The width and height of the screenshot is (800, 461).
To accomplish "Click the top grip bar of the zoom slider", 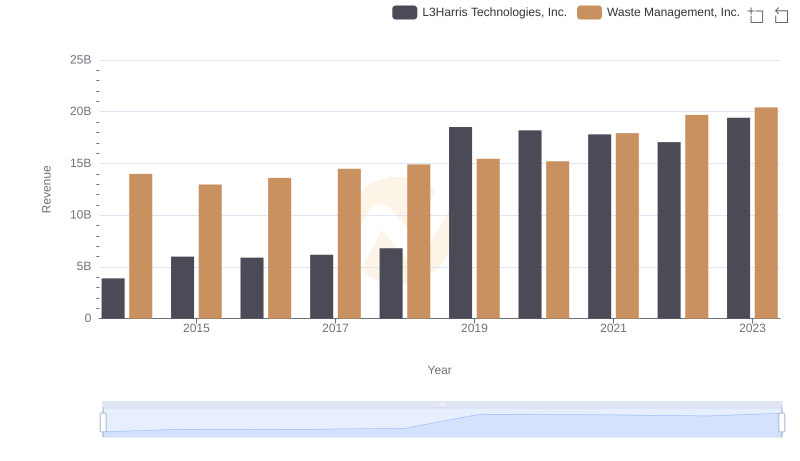I will [442, 405].
